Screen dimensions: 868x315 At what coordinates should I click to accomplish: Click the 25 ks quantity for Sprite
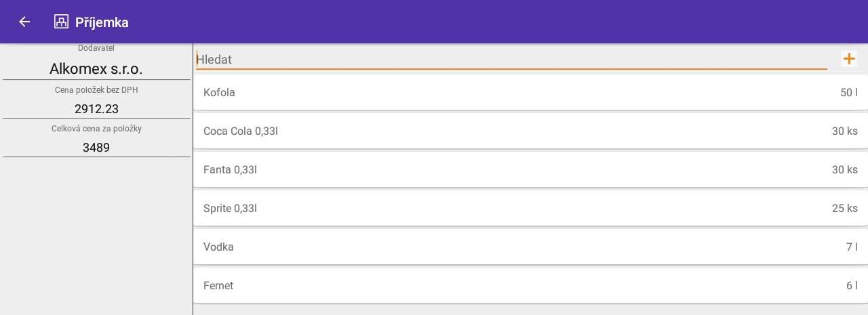pos(844,208)
